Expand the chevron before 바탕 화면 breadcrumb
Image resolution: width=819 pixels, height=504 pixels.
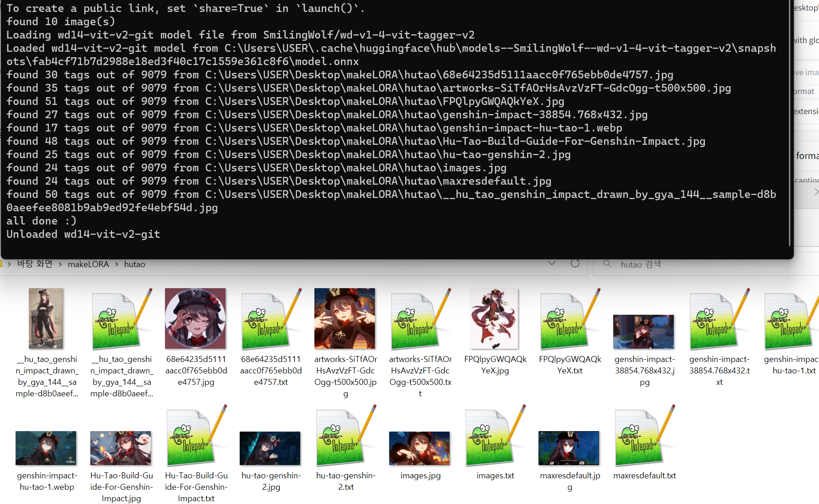click(x=9, y=264)
